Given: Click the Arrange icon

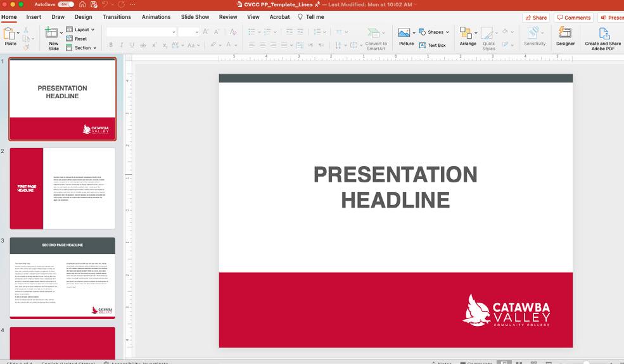Looking at the screenshot, I should point(466,33).
